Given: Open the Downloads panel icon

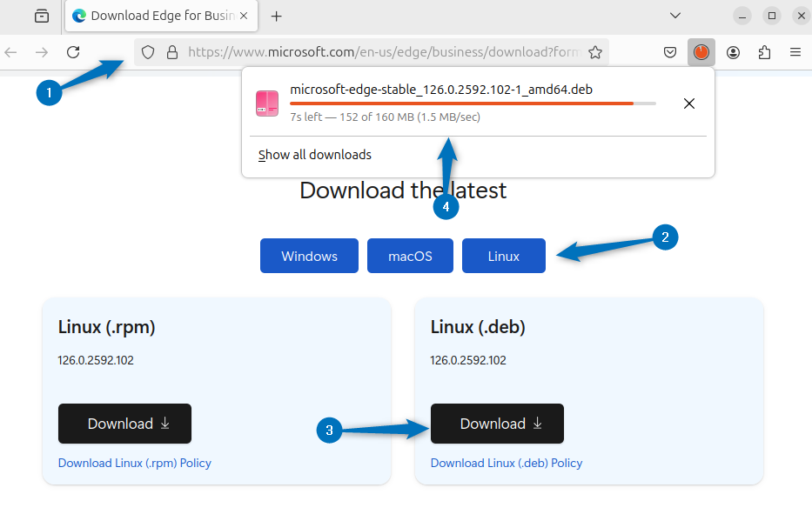Looking at the screenshot, I should [701, 52].
